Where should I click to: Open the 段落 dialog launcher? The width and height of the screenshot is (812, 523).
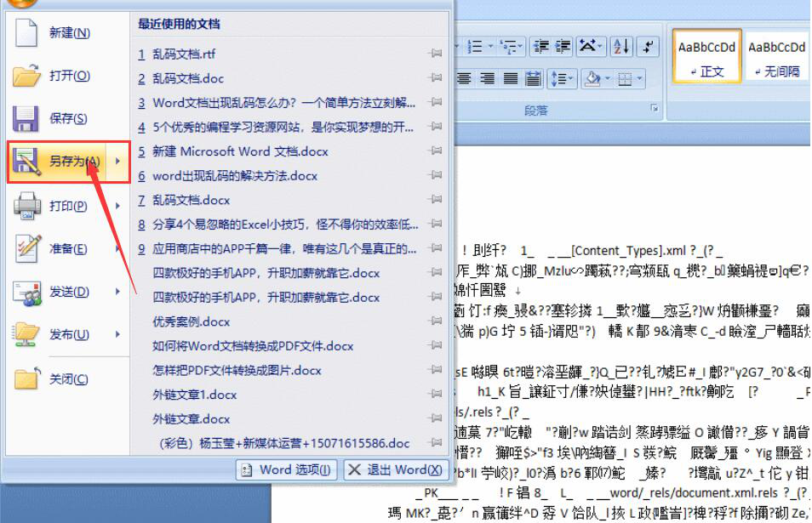[x=655, y=108]
